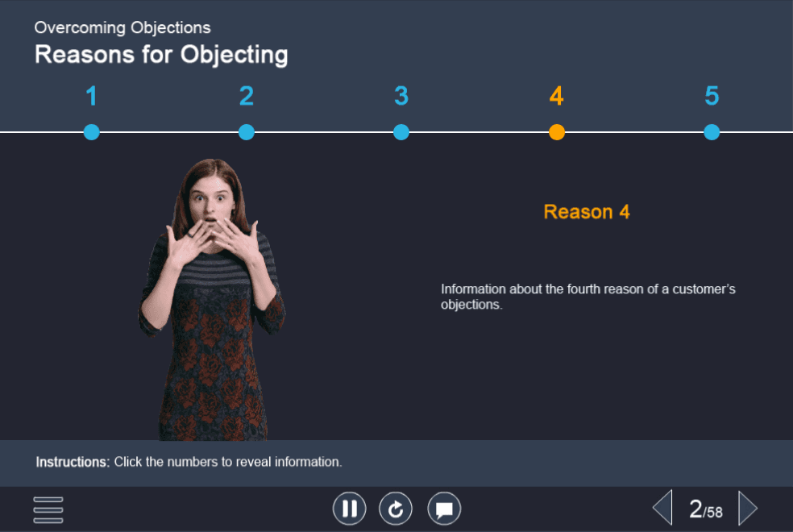Screen dimensions: 793x532
Task: Click the blue dot under number 5
Action: [x=712, y=131]
